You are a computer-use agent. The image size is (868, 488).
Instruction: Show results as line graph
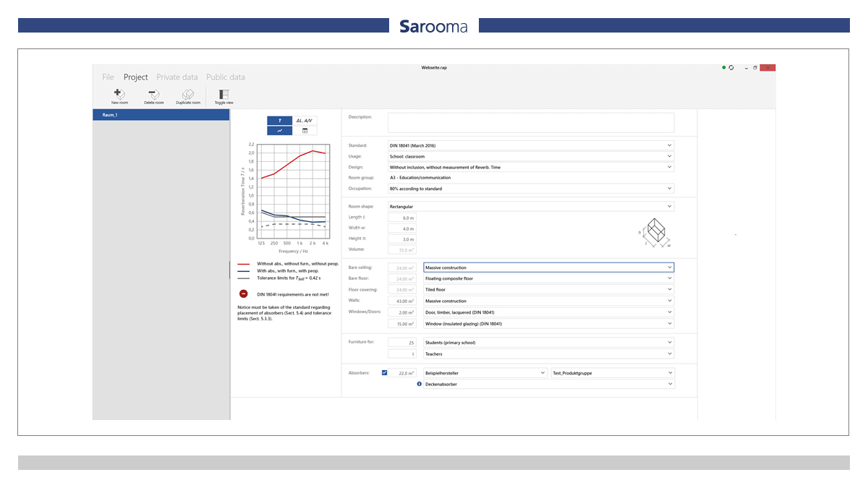tap(280, 131)
